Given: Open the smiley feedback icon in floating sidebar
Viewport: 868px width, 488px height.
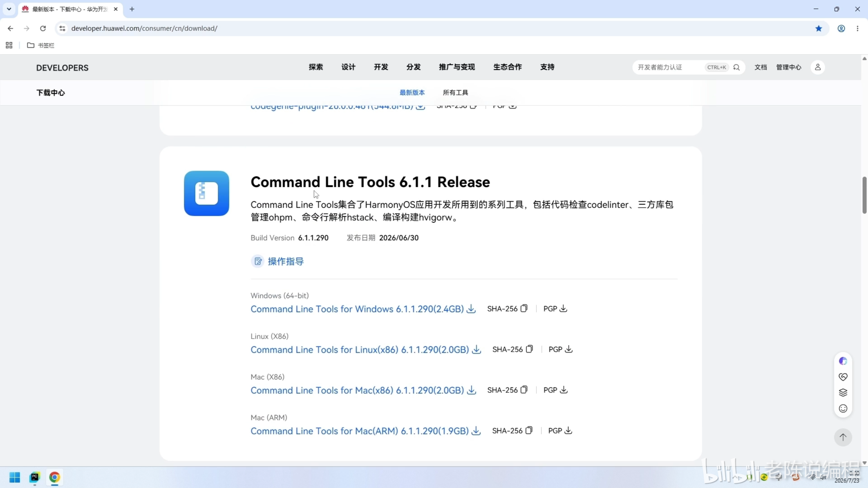Looking at the screenshot, I should click(843, 408).
